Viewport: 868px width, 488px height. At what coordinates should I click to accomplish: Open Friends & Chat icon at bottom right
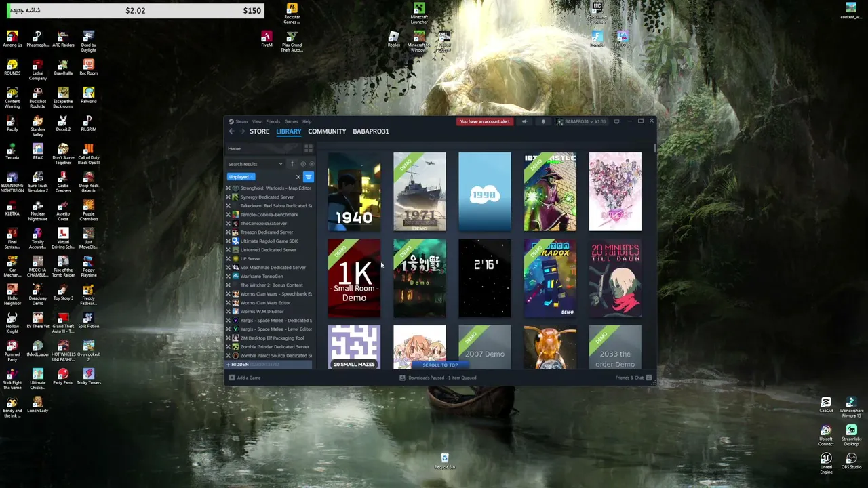pos(649,378)
